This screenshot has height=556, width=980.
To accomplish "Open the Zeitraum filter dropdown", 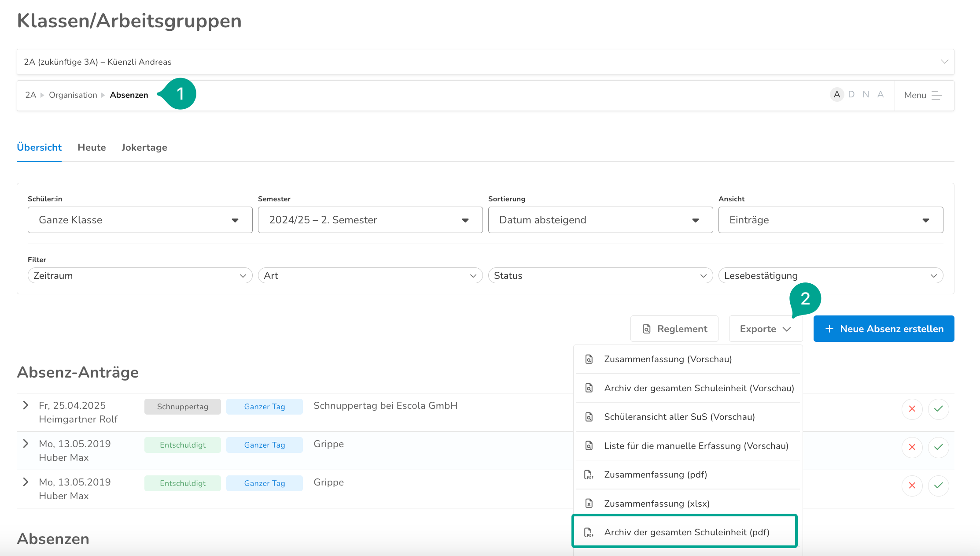I will [x=140, y=276].
